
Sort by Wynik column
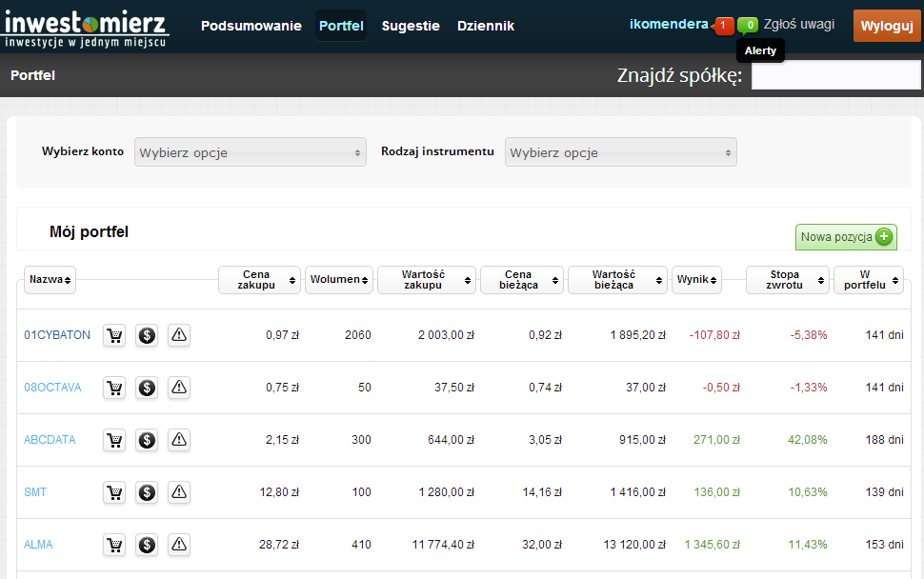click(x=696, y=280)
